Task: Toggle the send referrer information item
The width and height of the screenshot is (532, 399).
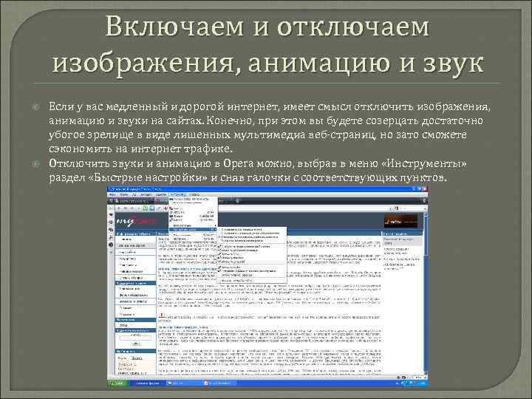Action: (x=252, y=271)
